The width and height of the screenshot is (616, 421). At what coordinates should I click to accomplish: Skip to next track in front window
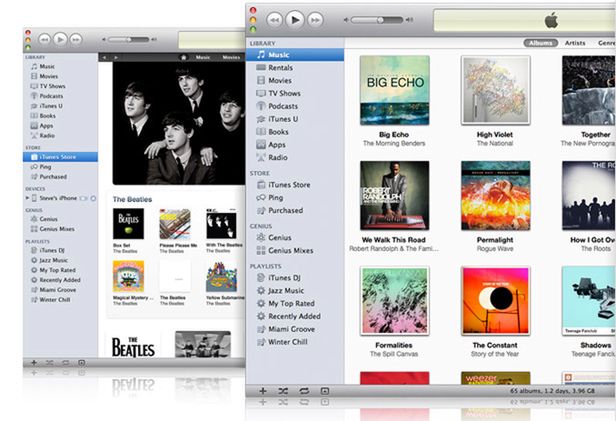click(315, 20)
